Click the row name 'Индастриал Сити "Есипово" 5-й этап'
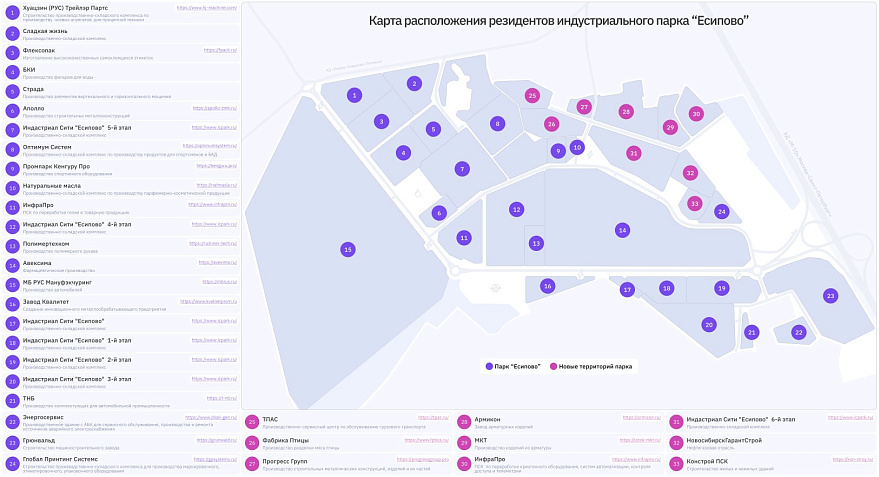880x477 pixels. 77,128
